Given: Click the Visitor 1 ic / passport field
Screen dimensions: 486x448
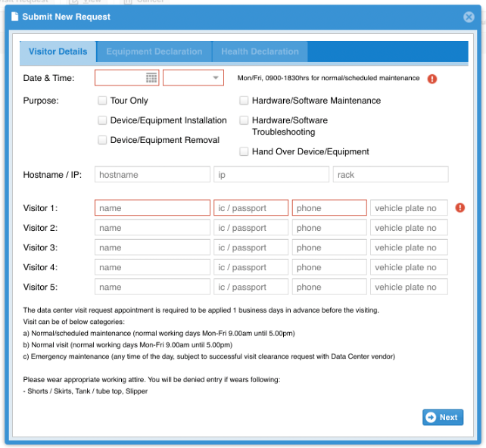Looking at the screenshot, I should (x=251, y=208).
